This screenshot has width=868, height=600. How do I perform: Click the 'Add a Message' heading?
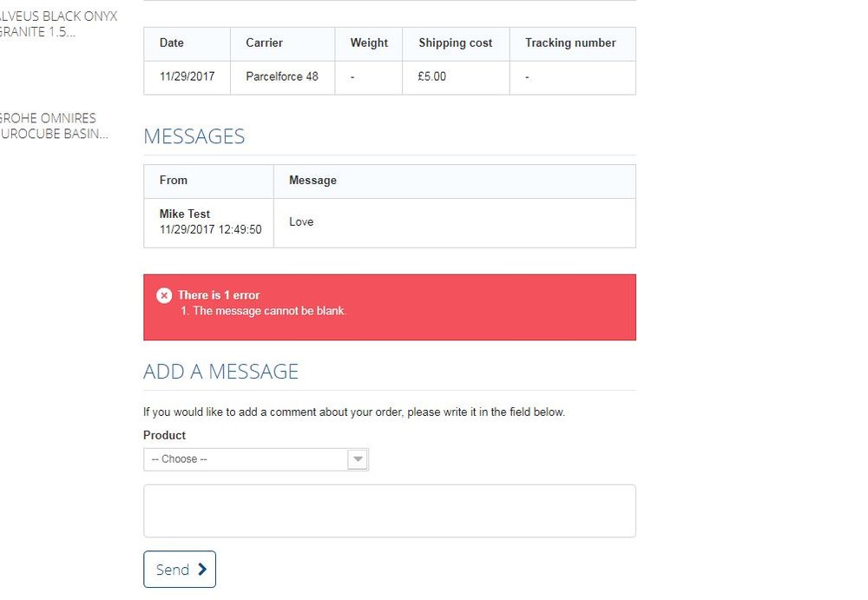click(x=220, y=372)
